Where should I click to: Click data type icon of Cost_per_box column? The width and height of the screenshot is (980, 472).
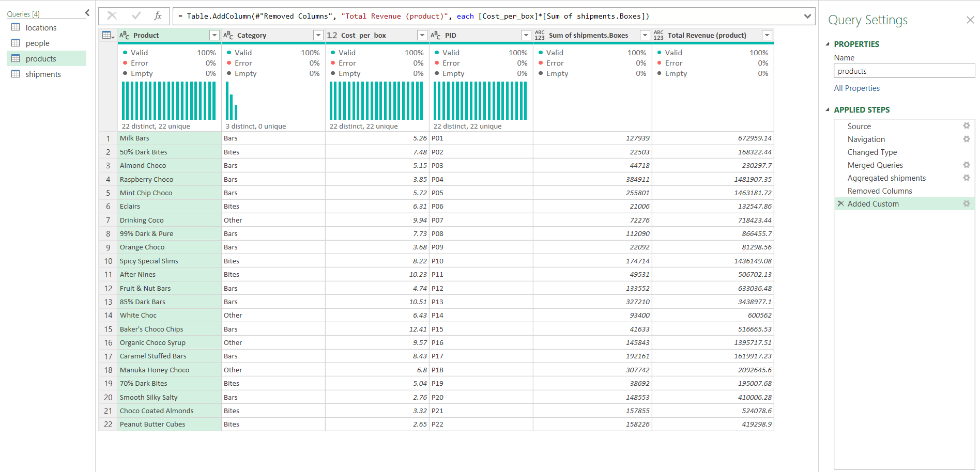(x=332, y=35)
